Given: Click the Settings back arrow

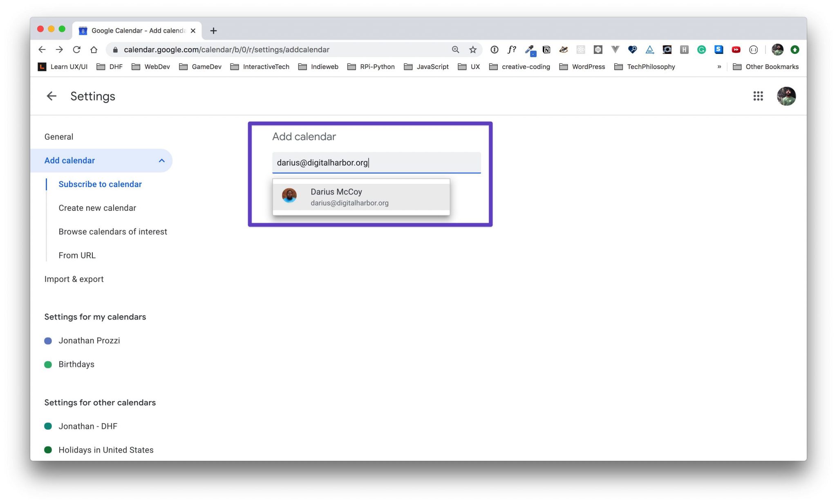Looking at the screenshot, I should [51, 96].
